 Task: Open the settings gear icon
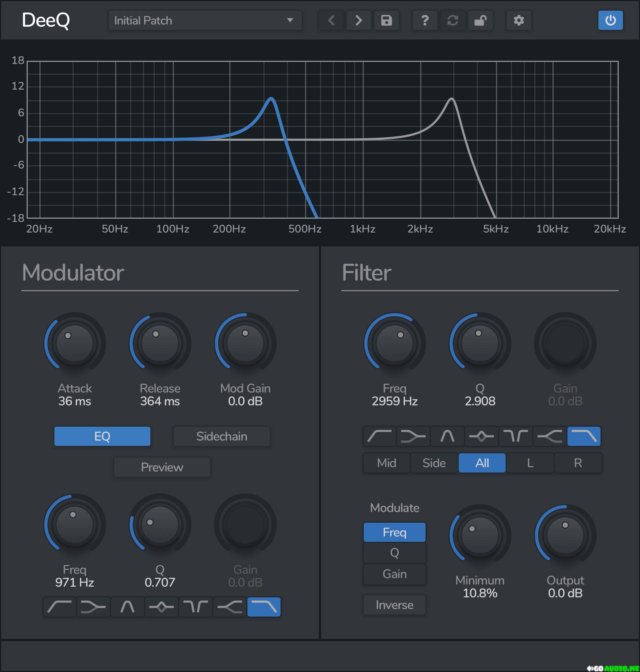point(519,21)
